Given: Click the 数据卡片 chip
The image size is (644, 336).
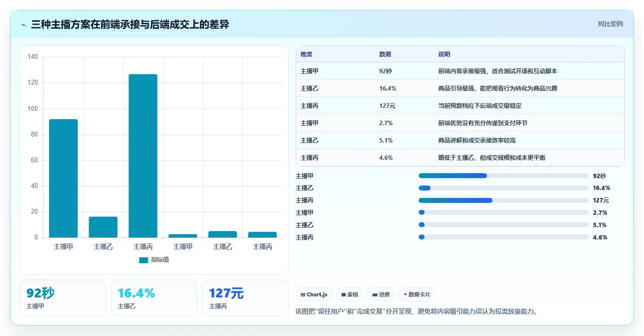Looking at the screenshot, I should click(417, 294).
